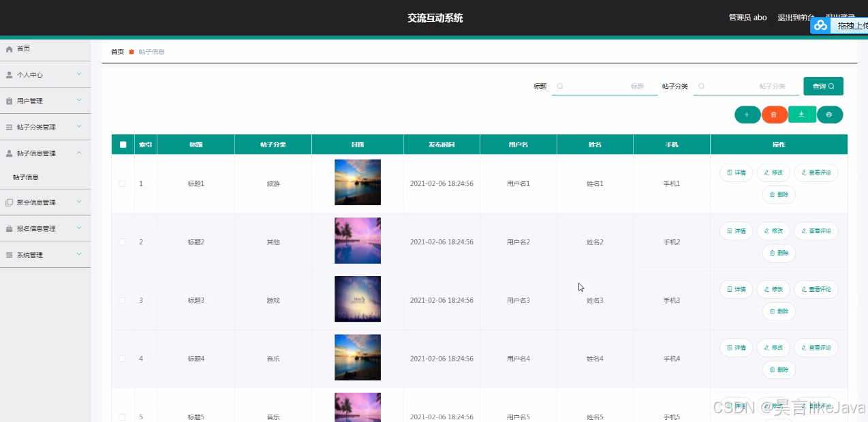Collapse the 帖子信息管理 chevron
This screenshot has height=422, width=868.
click(79, 153)
